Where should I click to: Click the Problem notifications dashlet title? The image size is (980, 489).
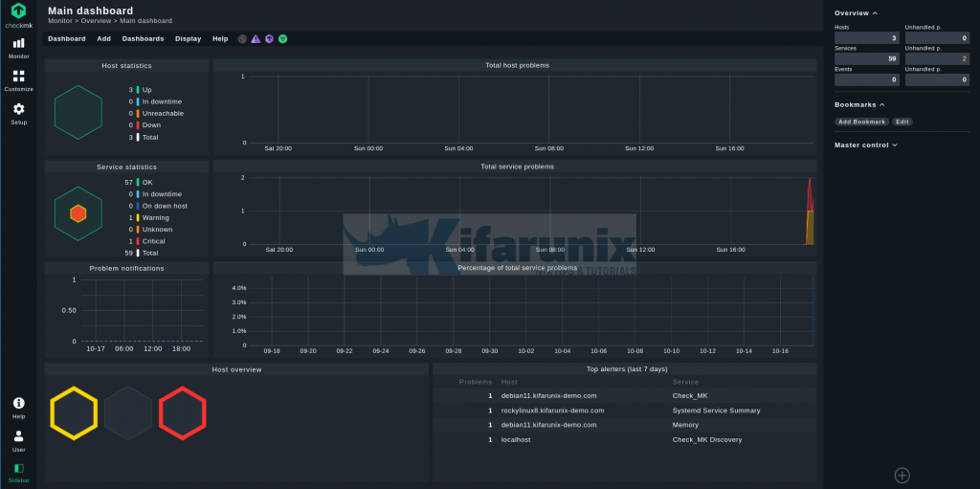pyautogui.click(x=127, y=268)
